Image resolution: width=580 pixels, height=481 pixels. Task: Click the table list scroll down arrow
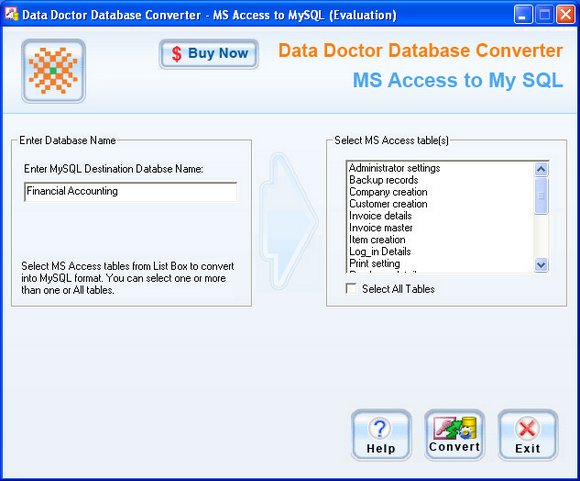tap(541, 265)
